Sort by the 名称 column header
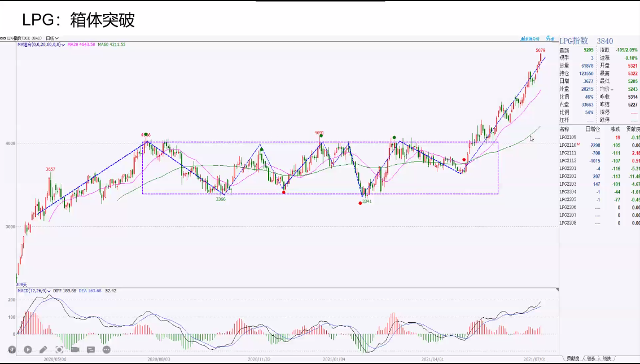This screenshot has width=640, height=364. coord(564,129)
